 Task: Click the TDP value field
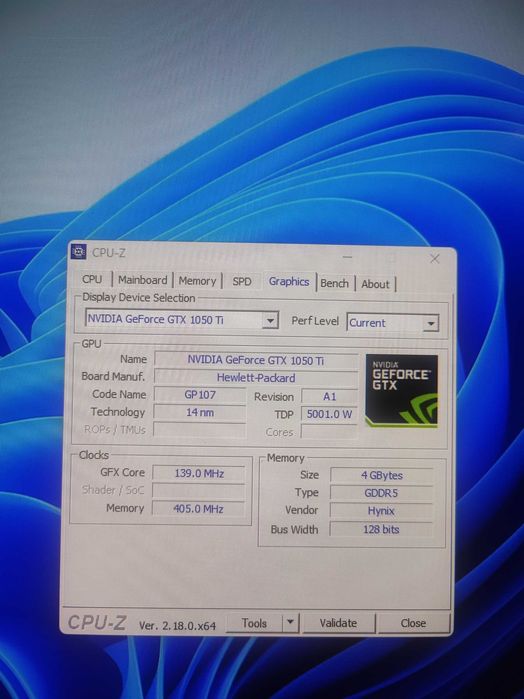point(330,414)
